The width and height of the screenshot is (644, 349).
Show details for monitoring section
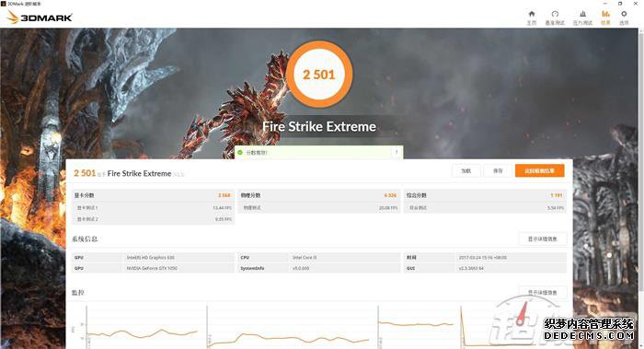tap(543, 292)
